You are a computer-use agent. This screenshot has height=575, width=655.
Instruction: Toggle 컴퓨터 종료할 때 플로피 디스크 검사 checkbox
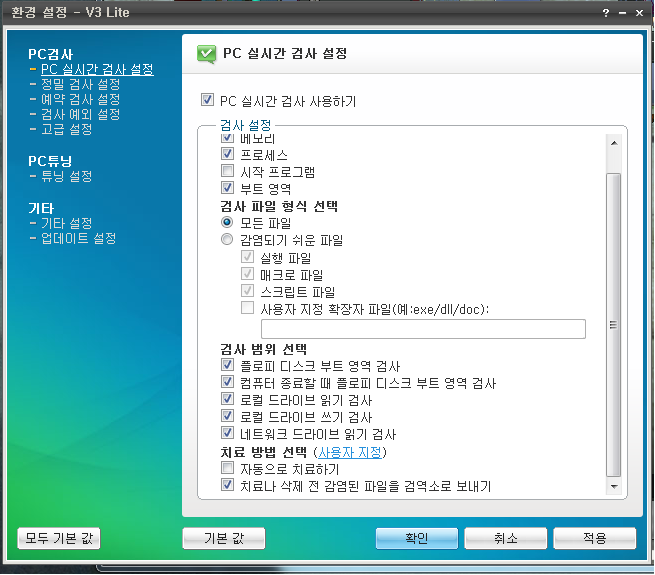pyautogui.click(x=227, y=382)
